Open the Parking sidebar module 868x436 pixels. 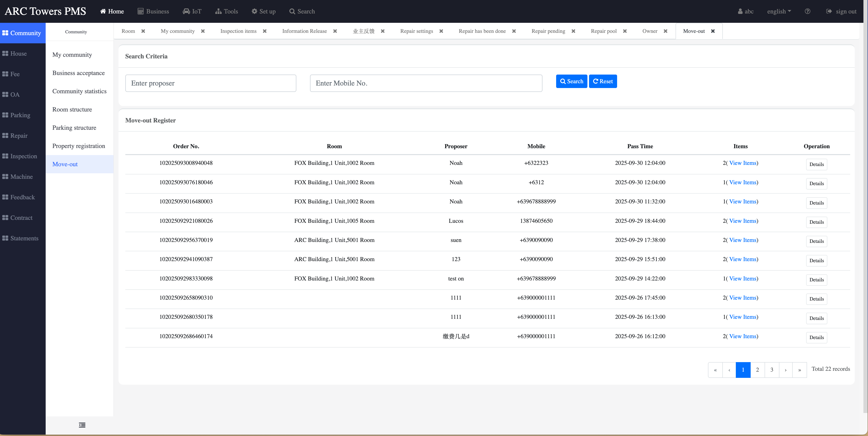pyautogui.click(x=20, y=115)
